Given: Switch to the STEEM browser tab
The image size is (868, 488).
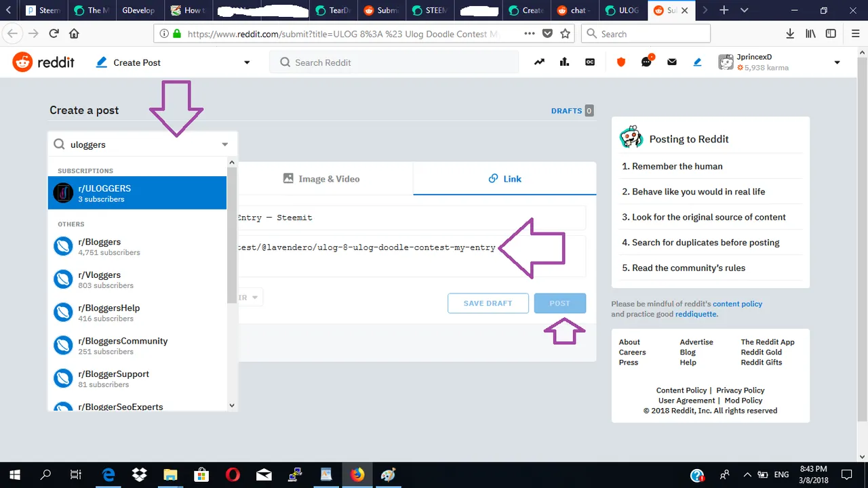Looking at the screenshot, I should tap(430, 10).
